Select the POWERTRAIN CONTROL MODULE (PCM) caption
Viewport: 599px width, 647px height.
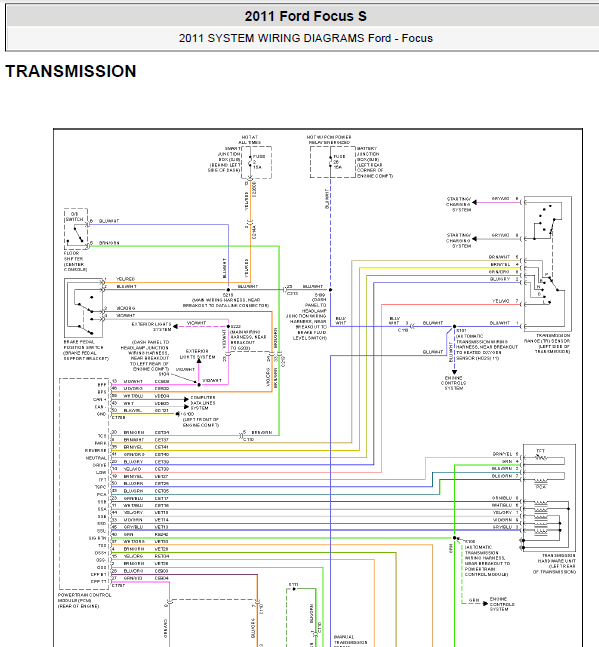pos(85,600)
